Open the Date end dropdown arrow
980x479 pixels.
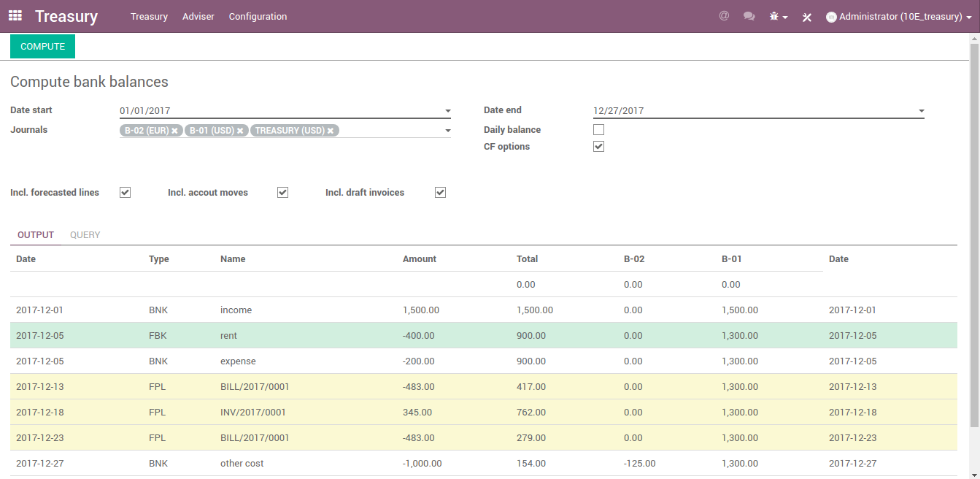921,112
